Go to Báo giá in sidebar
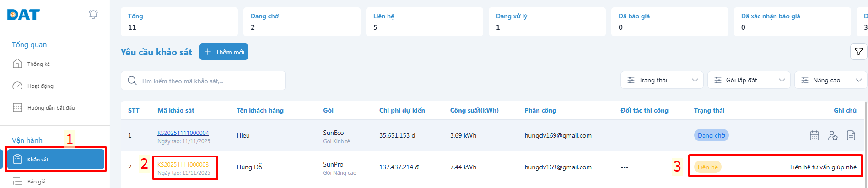The width and height of the screenshot is (868, 188). 36,182
